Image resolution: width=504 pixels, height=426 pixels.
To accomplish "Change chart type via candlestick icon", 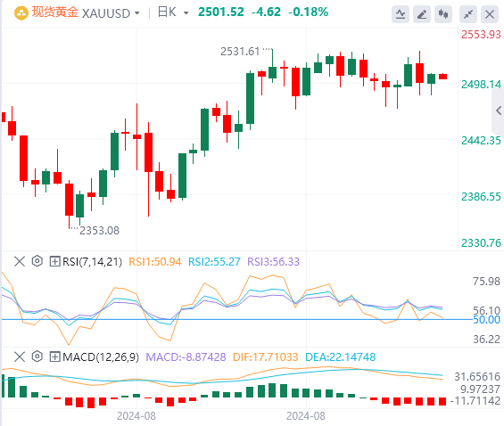I will pos(443,14).
